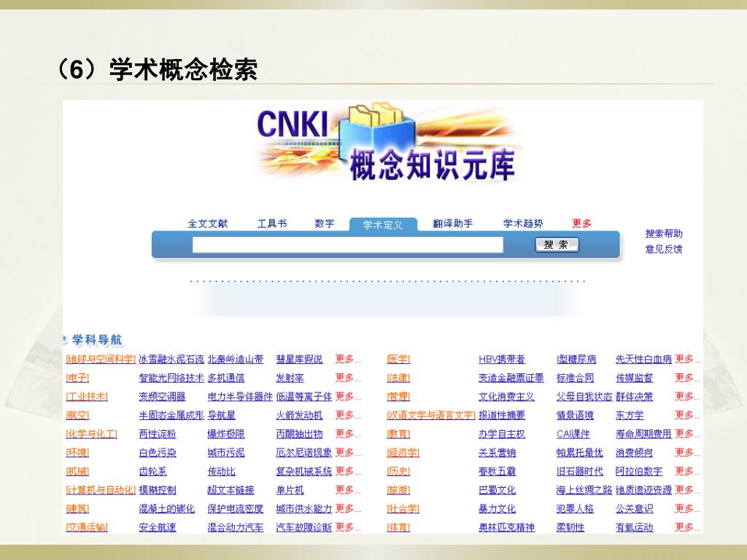Switch to the 工具书 tab

[272, 224]
